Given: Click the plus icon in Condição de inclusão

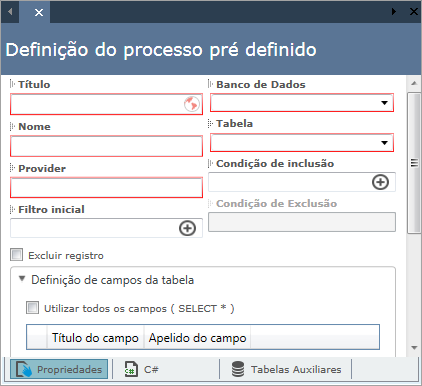Looking at the screenshot, I should coord(380,182).
